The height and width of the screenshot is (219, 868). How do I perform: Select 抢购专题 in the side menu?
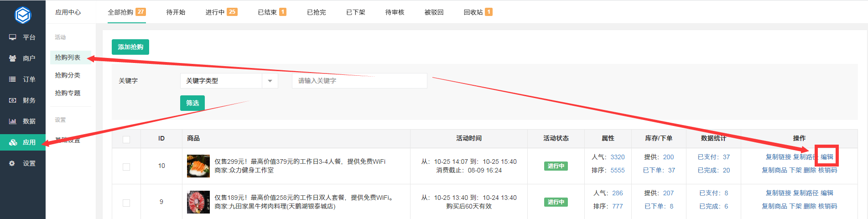pyautogui.click(x=68, y=93)
